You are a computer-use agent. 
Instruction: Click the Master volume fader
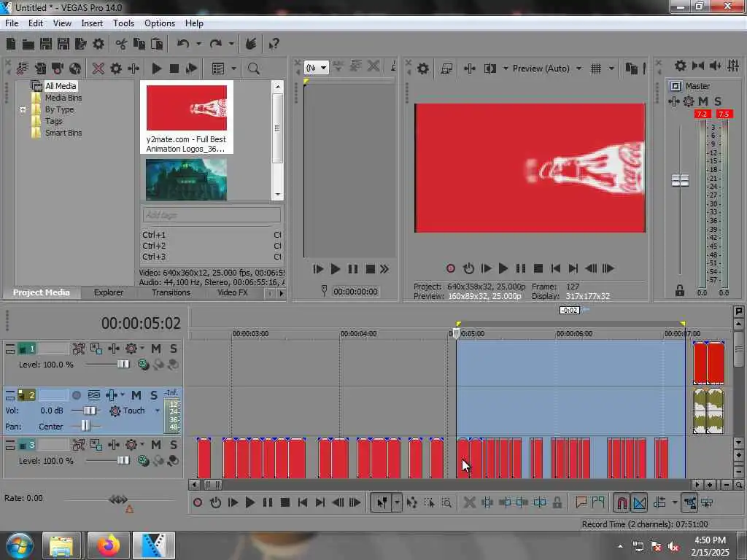(x=680, y=181)
